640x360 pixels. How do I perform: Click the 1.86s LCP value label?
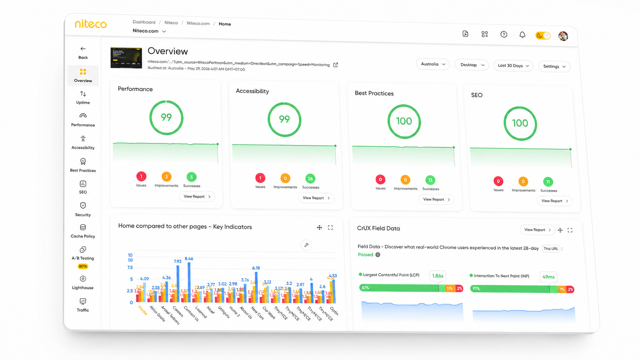click(x=438, y=276)
